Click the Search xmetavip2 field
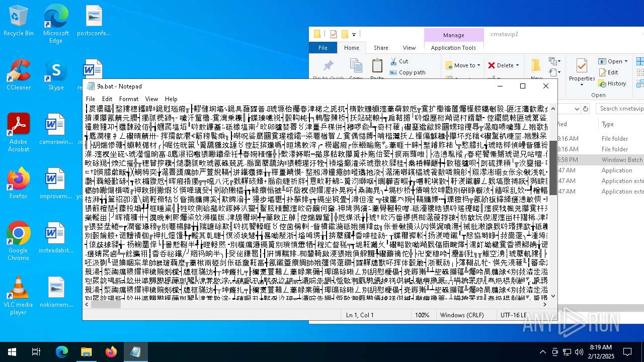 coord(620,109)
